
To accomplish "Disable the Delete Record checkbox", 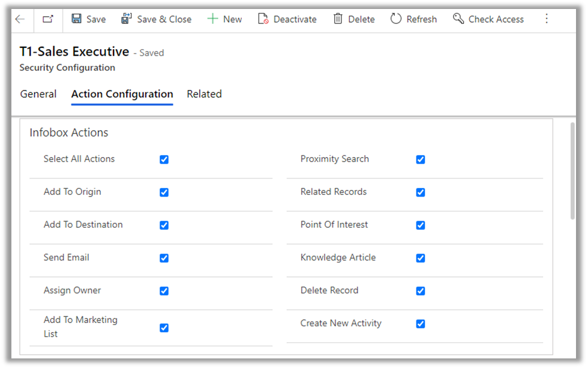I will coord(421,291).
